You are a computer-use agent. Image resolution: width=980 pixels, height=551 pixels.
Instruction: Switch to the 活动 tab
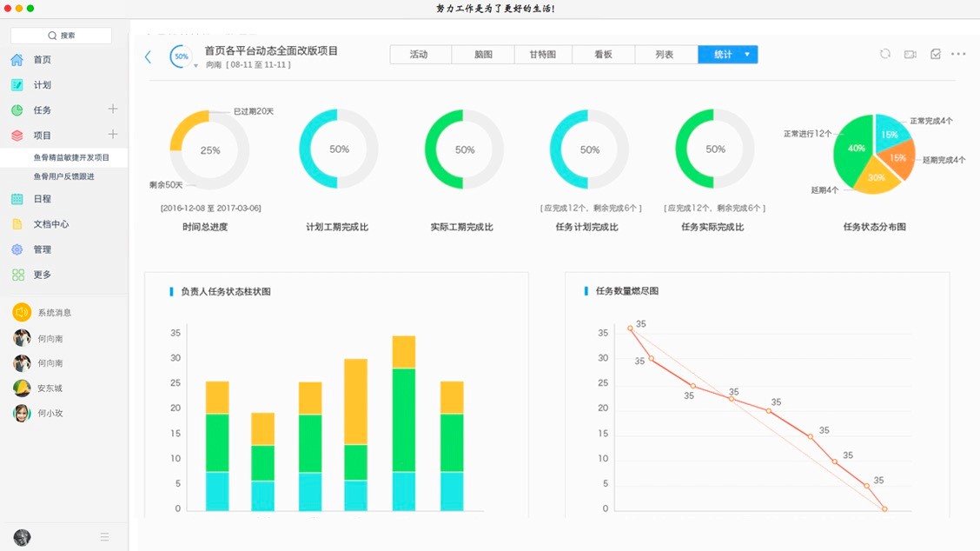419,55
